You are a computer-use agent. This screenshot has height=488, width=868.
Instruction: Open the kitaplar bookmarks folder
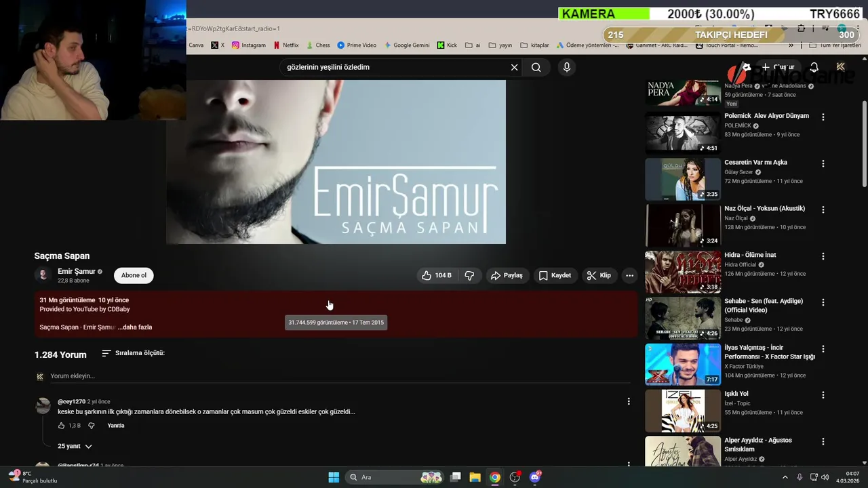point(534,45)
